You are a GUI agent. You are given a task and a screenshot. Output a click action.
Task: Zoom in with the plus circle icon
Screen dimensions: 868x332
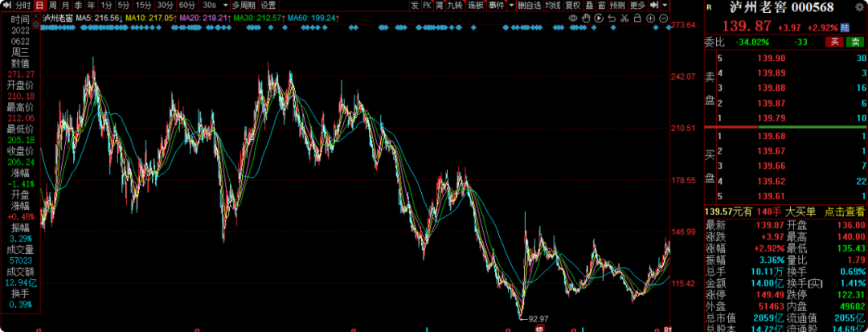tap(650, 18)
